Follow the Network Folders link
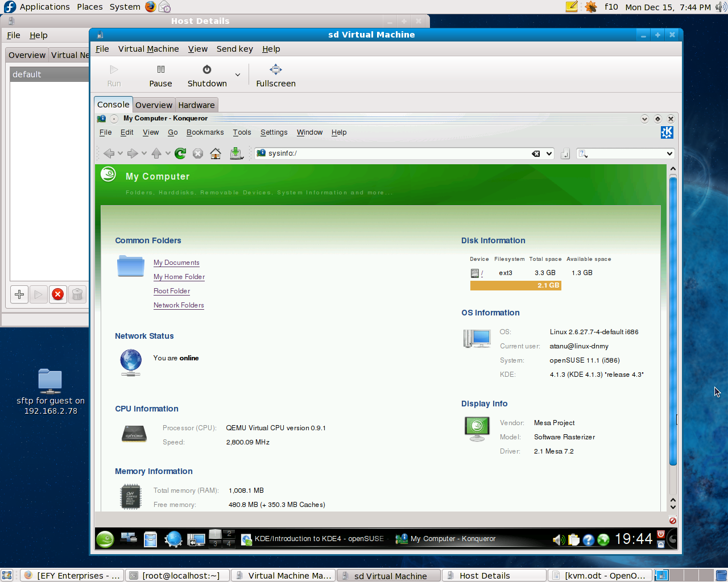This screenshot has height=582, width=728. click(x=179, y=305)
